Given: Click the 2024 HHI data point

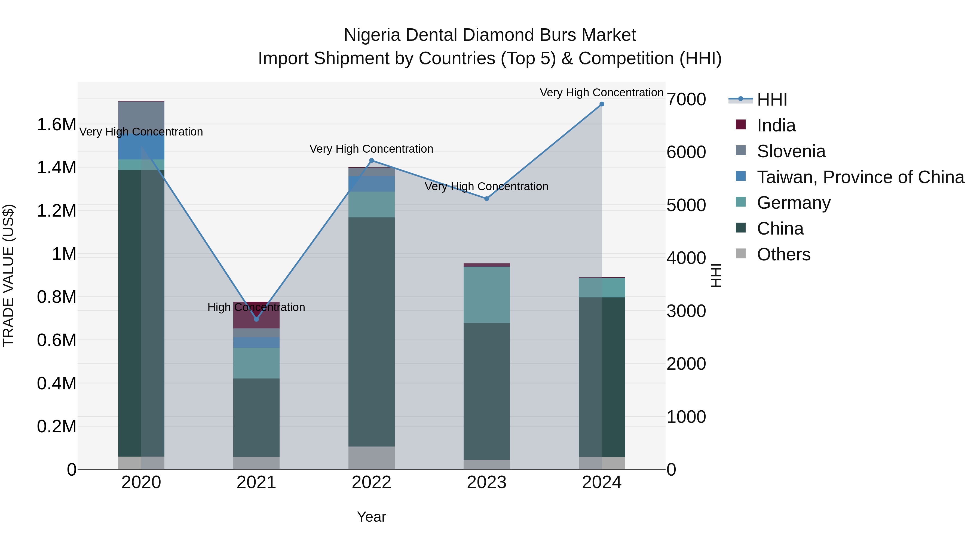Looking at the screenshot, I should click(602, 104).
